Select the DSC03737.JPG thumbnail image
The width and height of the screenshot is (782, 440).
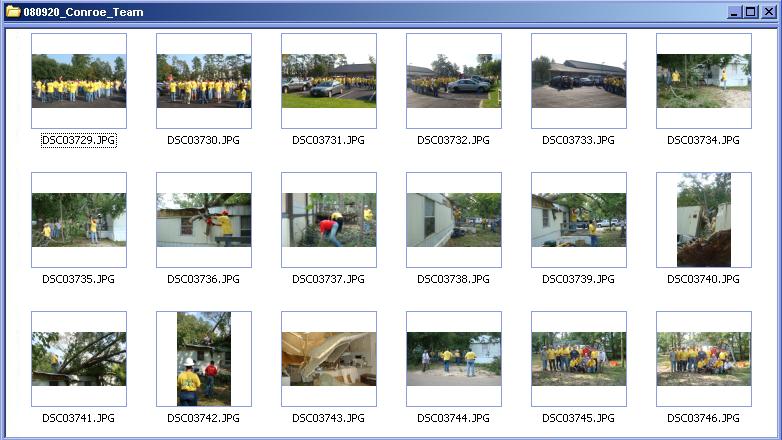(x=329, y=220)
